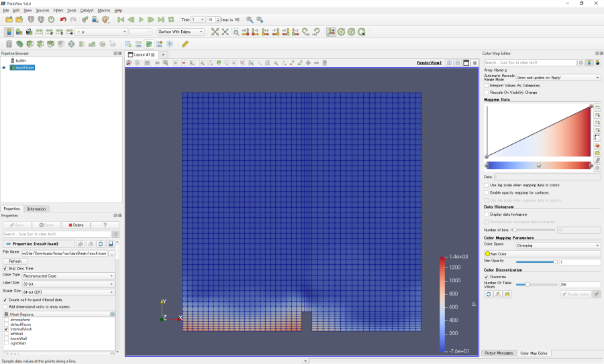Viewport: 604px width, 364px height.
Task: Open the Load Palette icon
Action: pyautogui.click(x=105, y=19)
